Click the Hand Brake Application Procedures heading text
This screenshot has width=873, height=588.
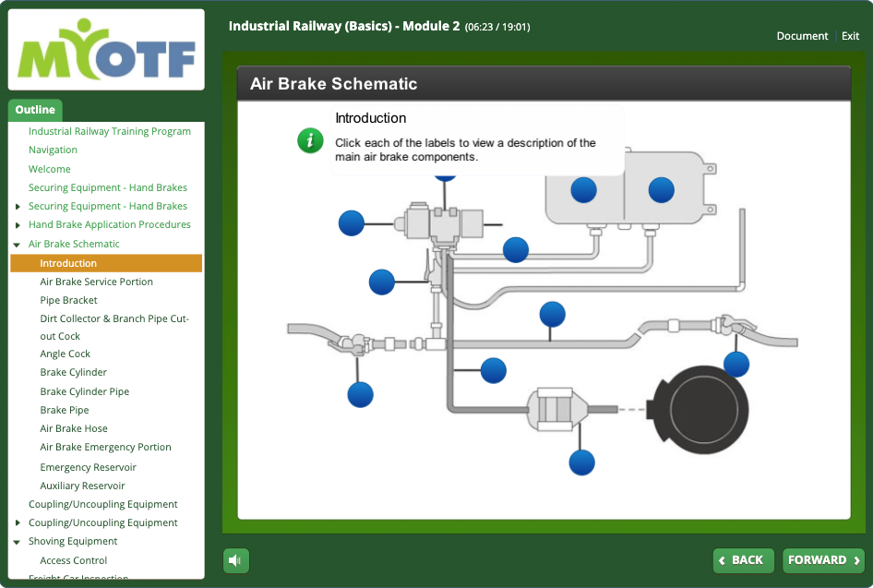pyautogui.click(x=110, y=224)
